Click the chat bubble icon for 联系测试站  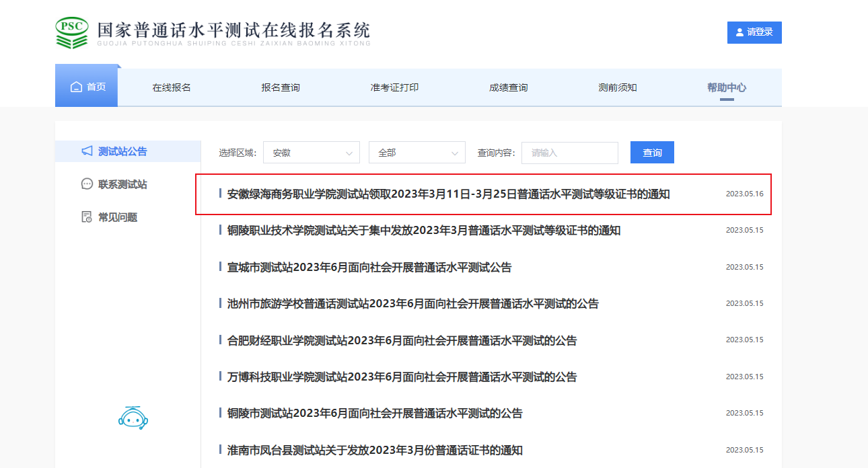(x=87, y=184)
